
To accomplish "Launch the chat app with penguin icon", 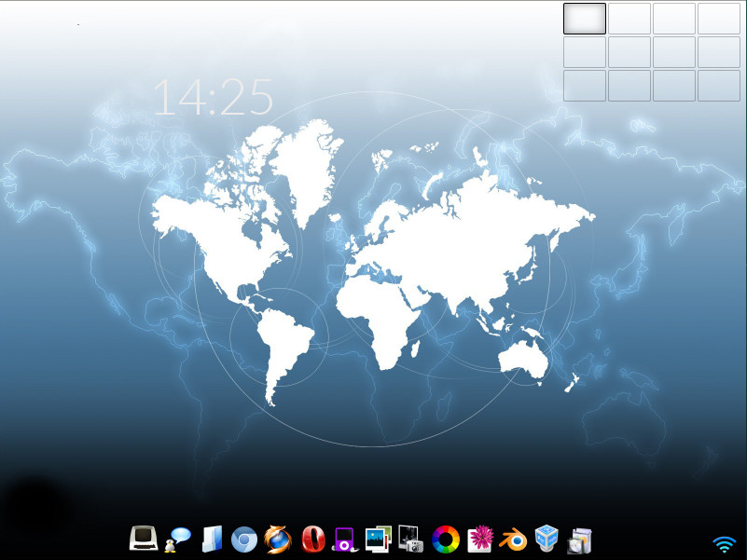I will coord(177,539).
